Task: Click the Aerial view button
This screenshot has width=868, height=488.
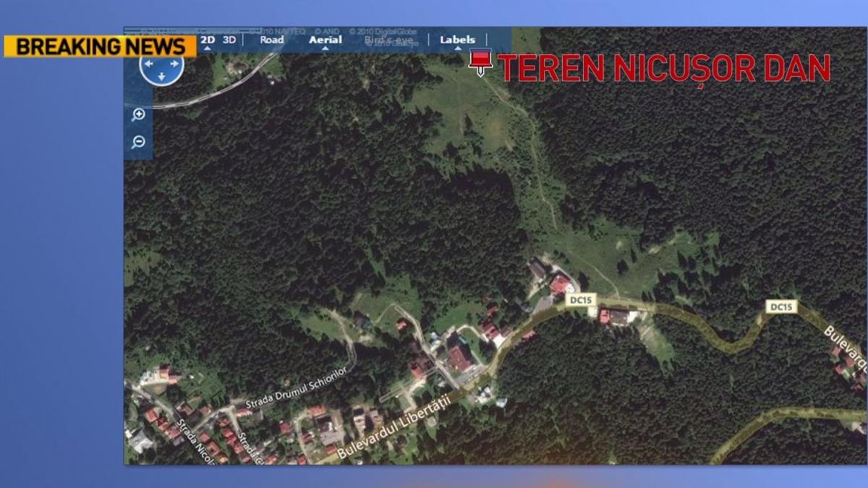Action: [324, 40]
